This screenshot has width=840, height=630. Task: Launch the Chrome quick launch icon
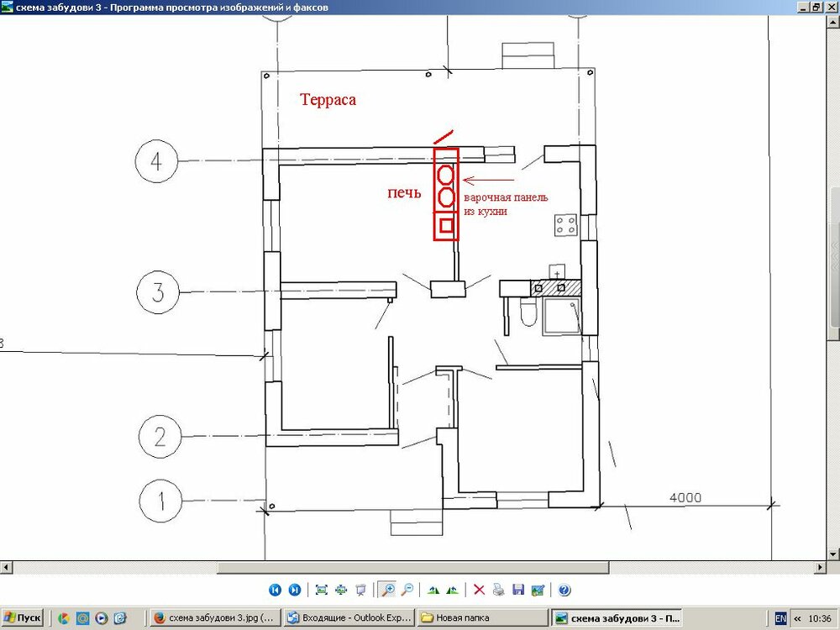63,618
